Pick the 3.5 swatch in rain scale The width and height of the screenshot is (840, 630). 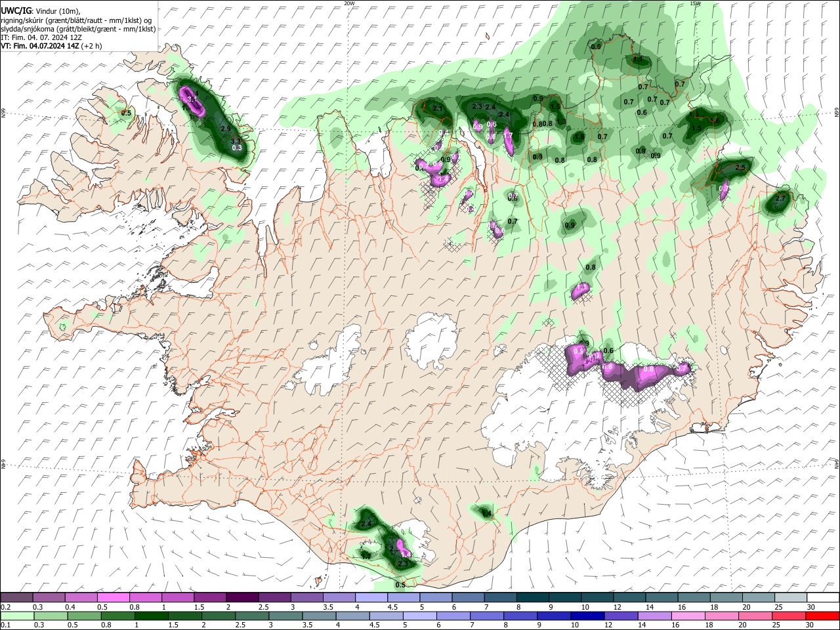click(x=319, y=616)
